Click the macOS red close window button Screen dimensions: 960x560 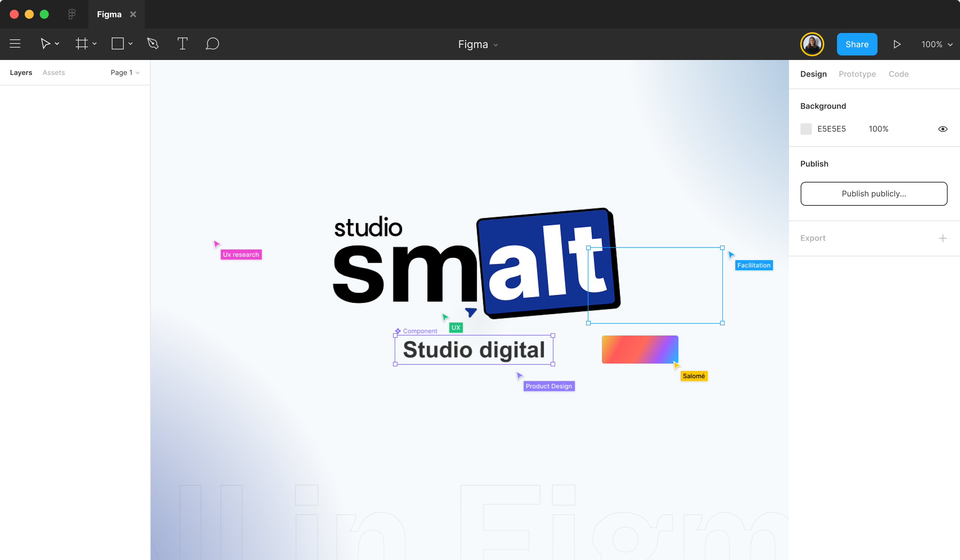point(14,14)
